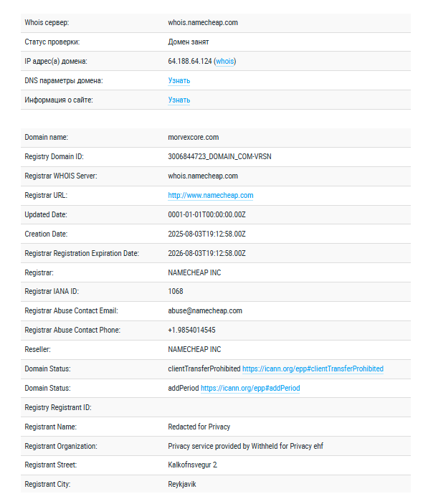Viewport: 423px width, 504px height.
Task: Click the abuse@namecheap.com email value
Action: click(205, 311)
